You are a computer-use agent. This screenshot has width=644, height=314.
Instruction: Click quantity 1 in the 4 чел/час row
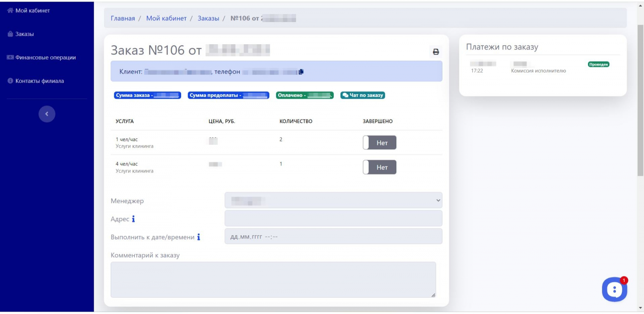coord(281,164)
